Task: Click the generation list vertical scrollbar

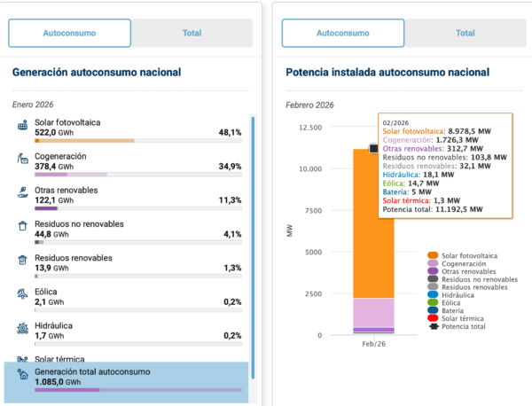Action: 253,239
